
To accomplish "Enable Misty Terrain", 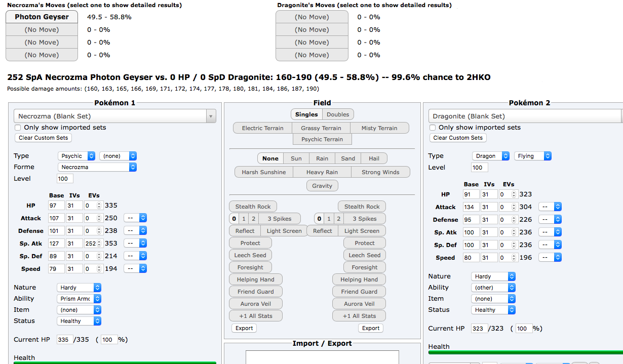I will tap(379, 128).
